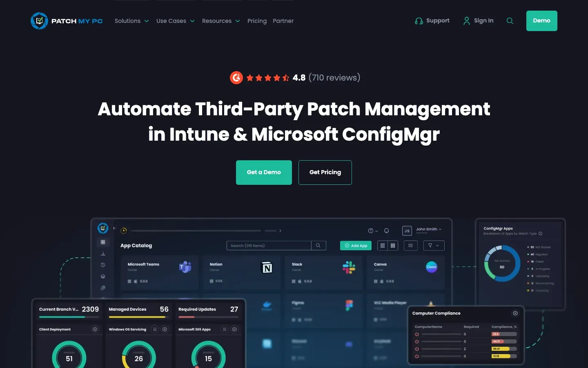This screenshot has width=588, height=368.
Task: Open the Pricing page
Action: [257, 21]
